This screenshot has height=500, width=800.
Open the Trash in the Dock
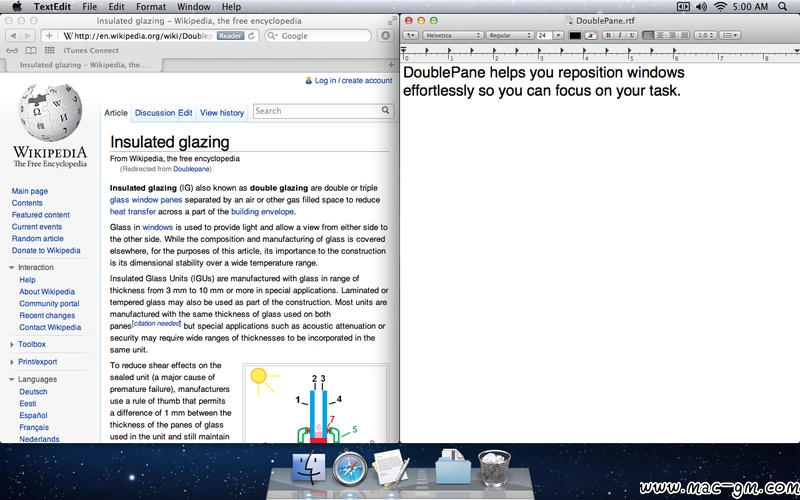click(494, 467)
